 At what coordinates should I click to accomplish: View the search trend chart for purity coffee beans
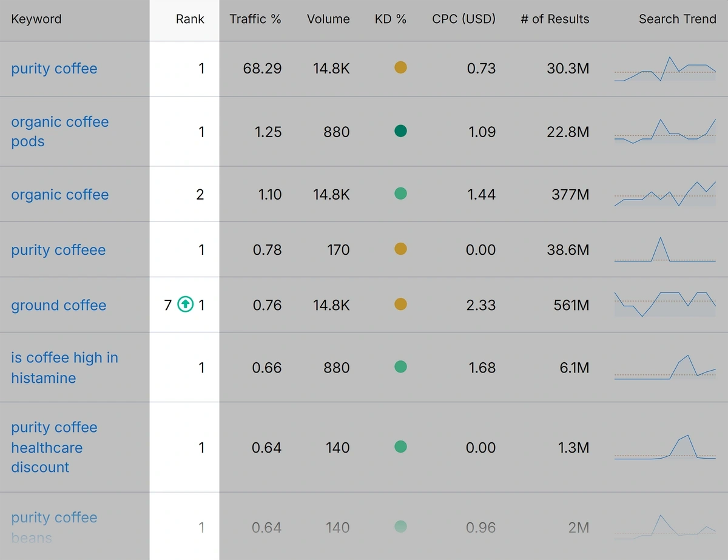[x=665, y=527]
